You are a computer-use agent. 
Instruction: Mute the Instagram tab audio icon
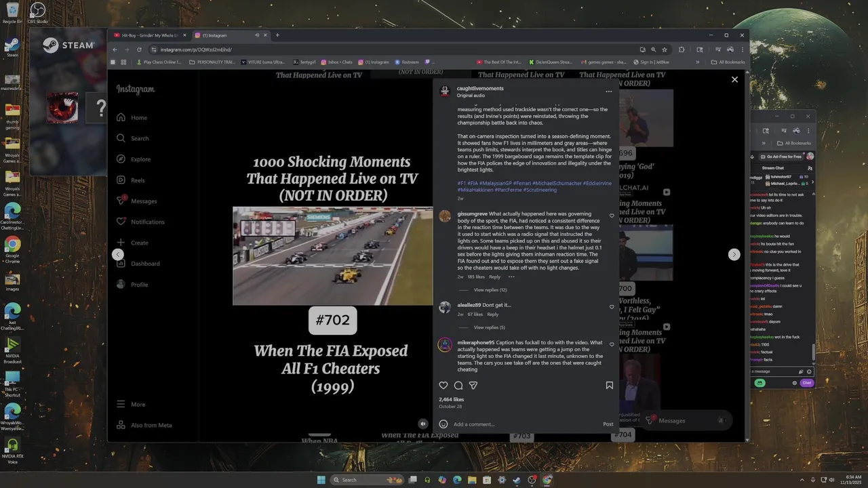point(257,35)
